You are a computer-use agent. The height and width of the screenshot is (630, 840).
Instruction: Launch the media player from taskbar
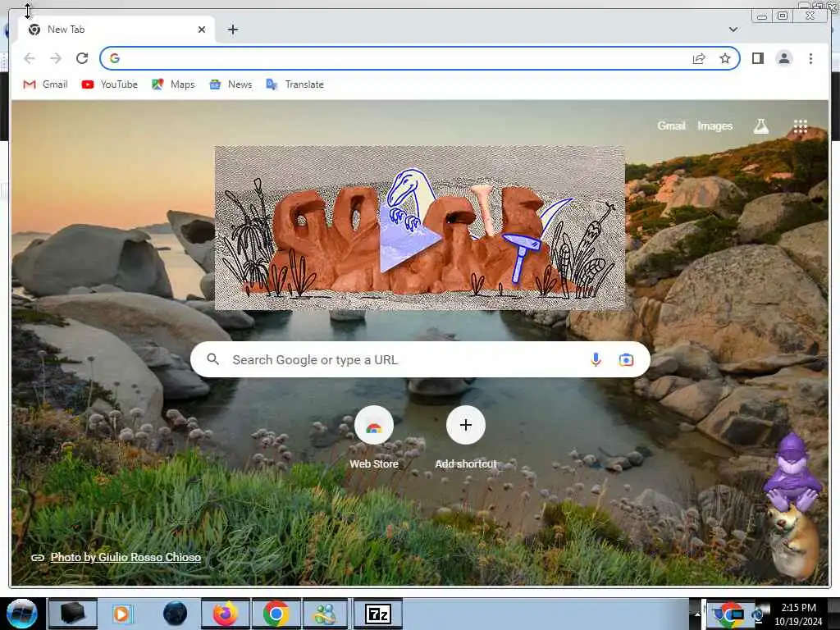121,614
